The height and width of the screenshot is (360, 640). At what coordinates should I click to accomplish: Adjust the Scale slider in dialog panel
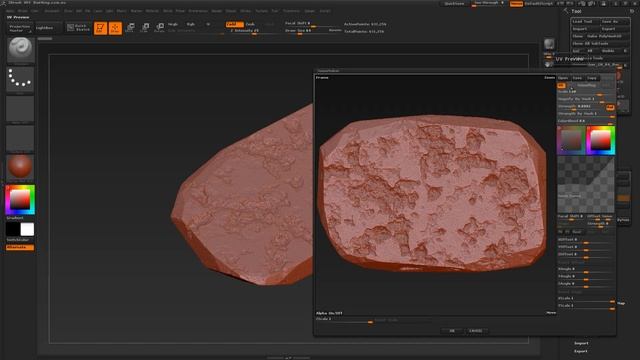point(586,92)
